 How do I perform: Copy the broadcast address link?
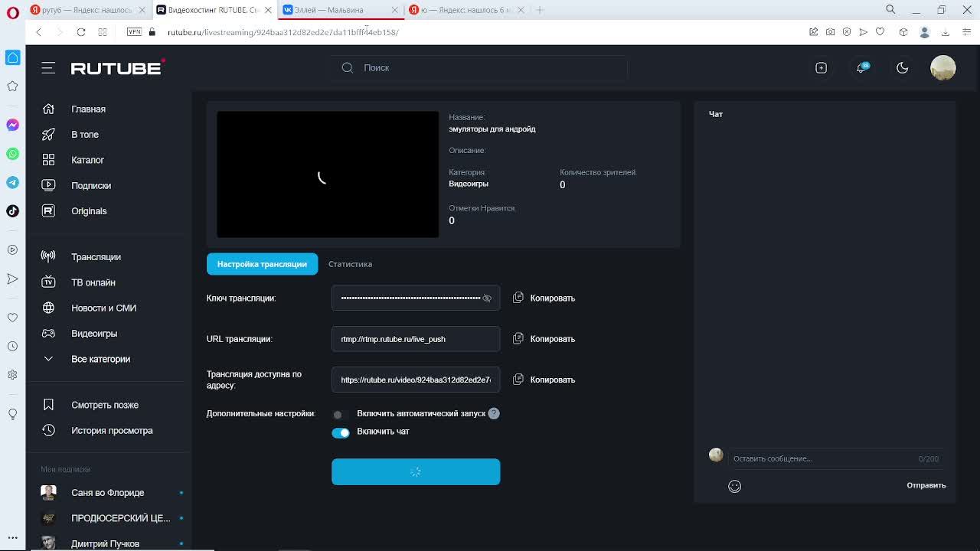544,380
